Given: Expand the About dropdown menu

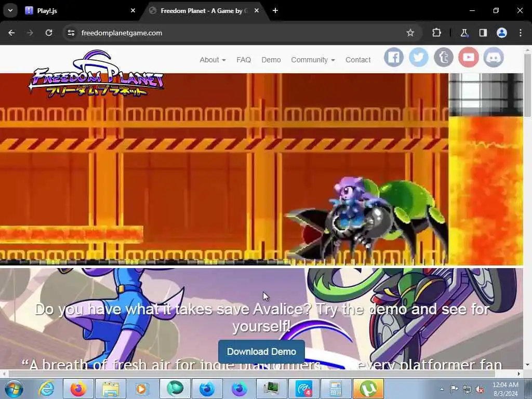Looking at the screenshot, I should [212, 60].
